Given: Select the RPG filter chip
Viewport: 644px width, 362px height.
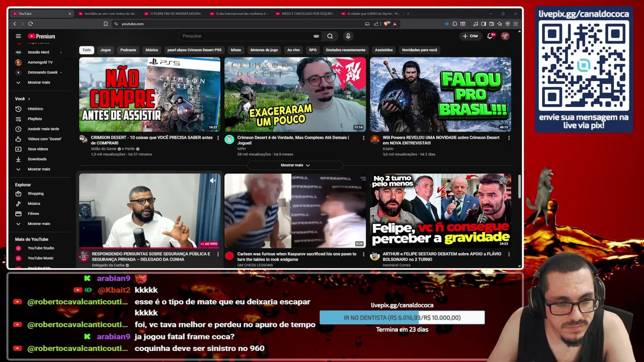Looking at the screenshot, I should [x=313, y=50].
